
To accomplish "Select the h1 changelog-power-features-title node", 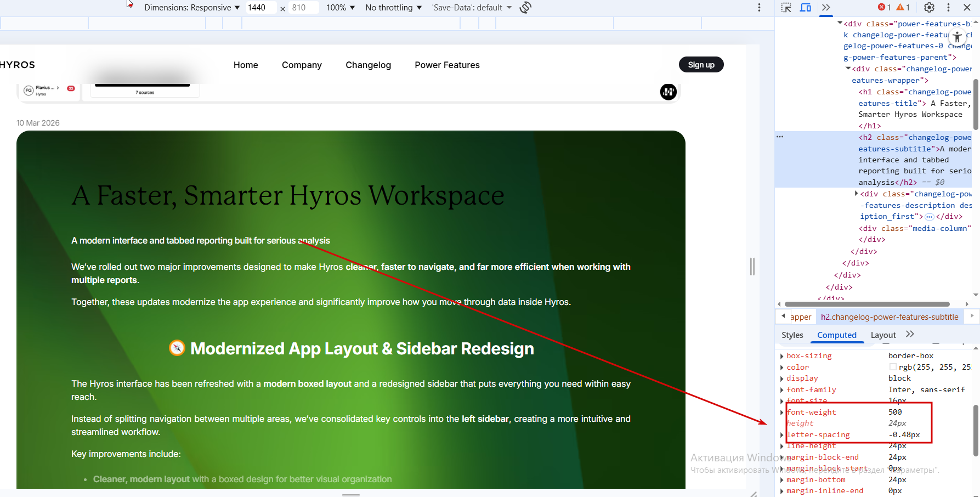I will point(915,109).
